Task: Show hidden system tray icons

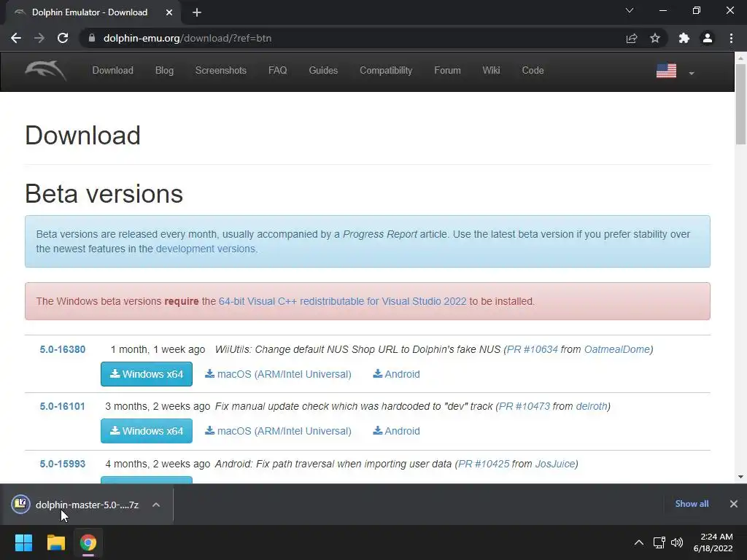Action: click(x=639, y=542)
